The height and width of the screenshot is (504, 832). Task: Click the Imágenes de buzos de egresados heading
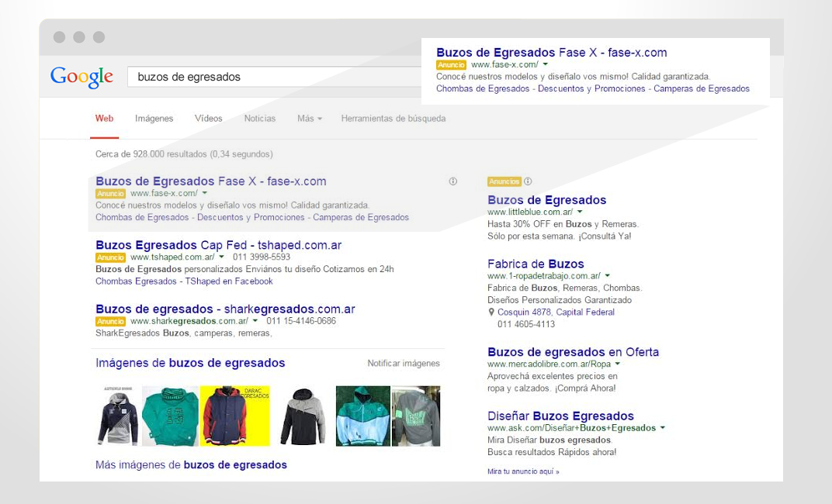[190, 363]
